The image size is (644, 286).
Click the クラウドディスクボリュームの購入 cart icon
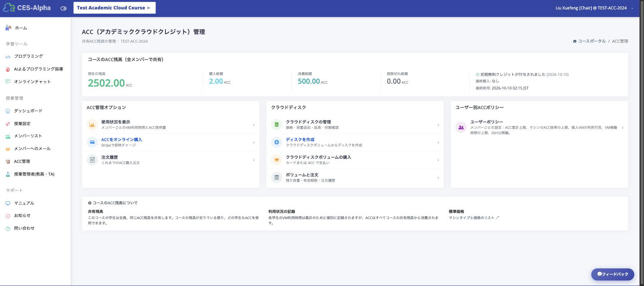click(276, 160)
